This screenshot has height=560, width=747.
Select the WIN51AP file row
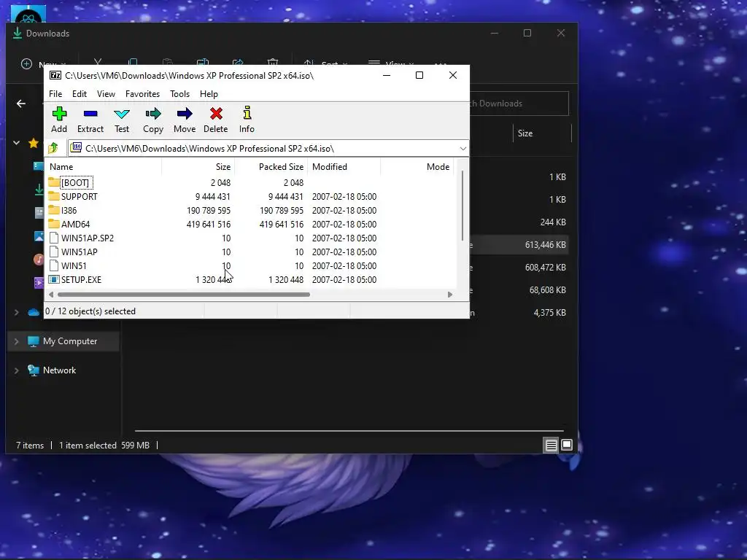(249, 252)
